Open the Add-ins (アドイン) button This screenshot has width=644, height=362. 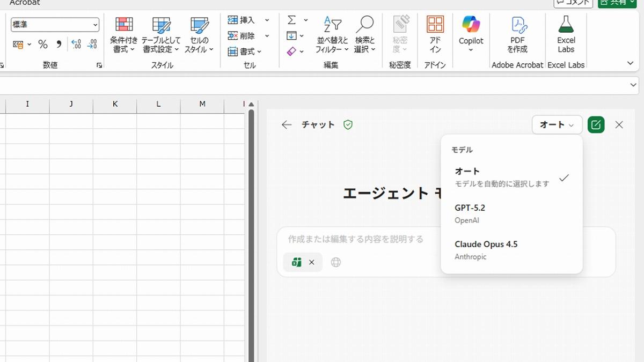click(435, 34)
